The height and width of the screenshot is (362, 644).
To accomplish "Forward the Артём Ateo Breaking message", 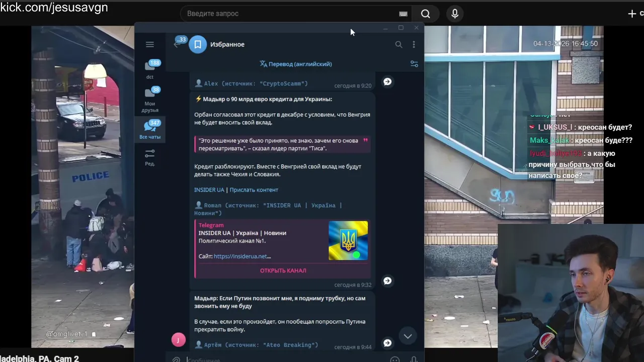I will click(x=387, y=343).
